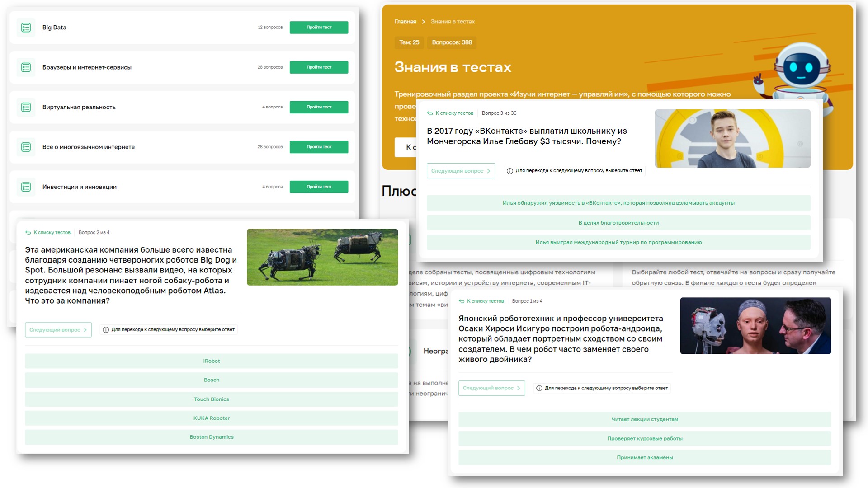
Task: Click the android robot head photo
Action: click(755, 326)
